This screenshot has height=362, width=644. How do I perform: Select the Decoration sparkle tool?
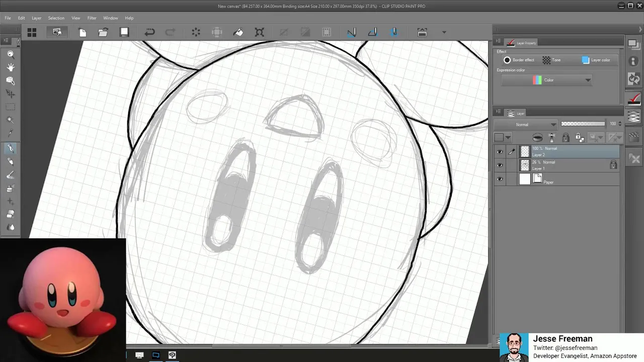pos(10,201)
